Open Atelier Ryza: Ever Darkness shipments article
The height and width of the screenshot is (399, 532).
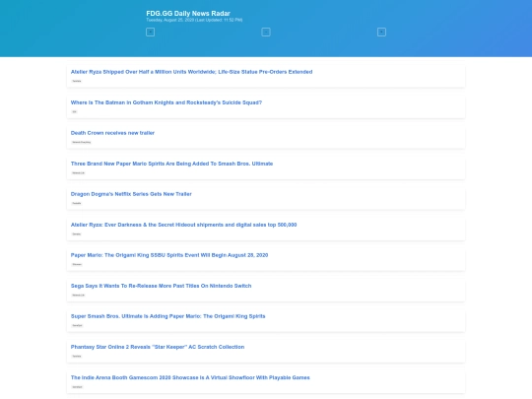(x=183, y=225)
